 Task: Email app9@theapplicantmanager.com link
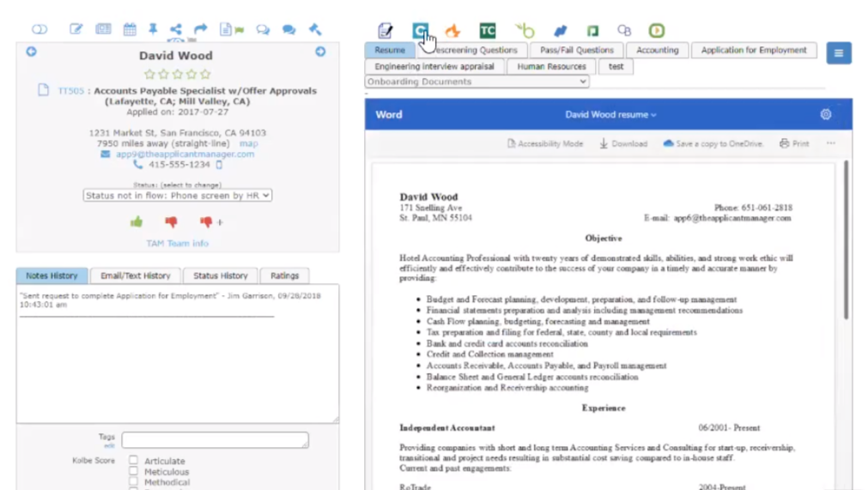(185, 154)
